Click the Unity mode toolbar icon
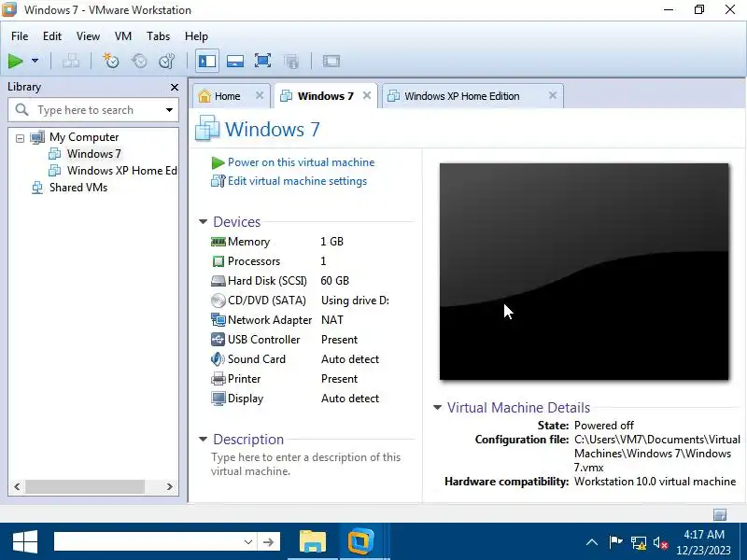 click(291, 61)
